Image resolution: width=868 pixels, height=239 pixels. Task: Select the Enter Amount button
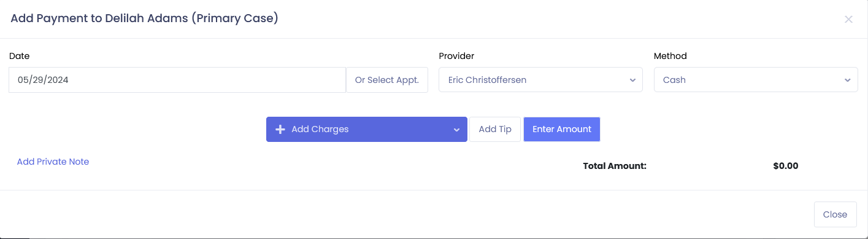562,130
